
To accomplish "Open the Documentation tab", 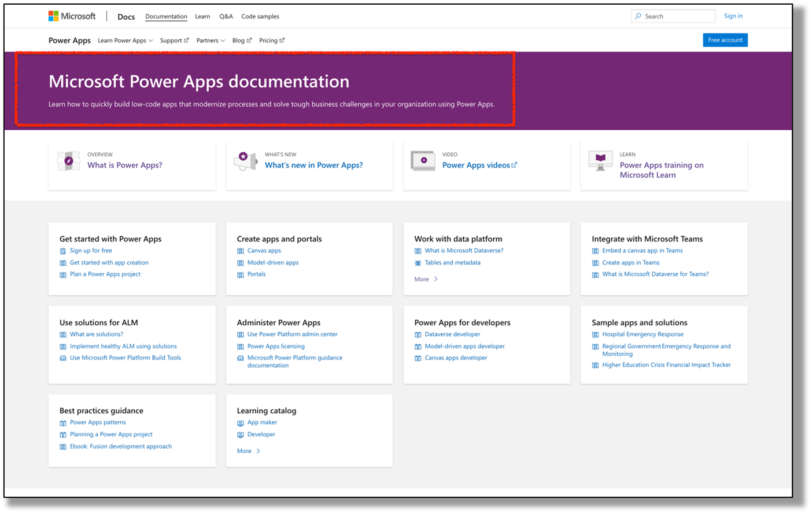I will (x=166, y=16).
